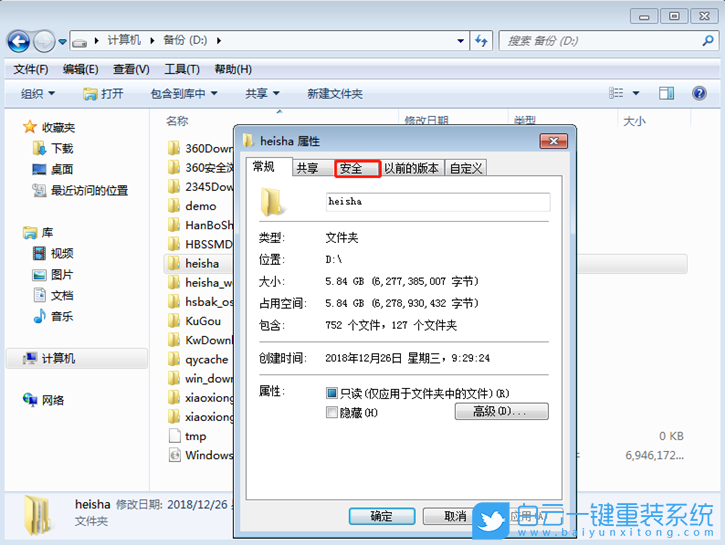725x545 pixels.
Task: Select the qycache folder
Action: pyautogui.click(x=199, y=360)
